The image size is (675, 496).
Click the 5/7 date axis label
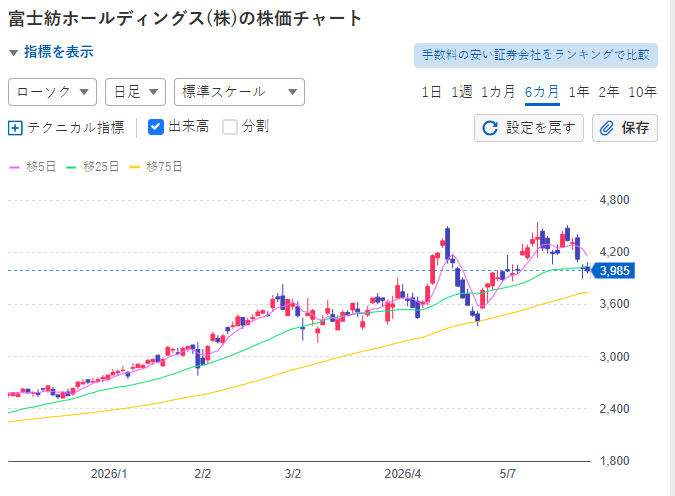point(508,474)
